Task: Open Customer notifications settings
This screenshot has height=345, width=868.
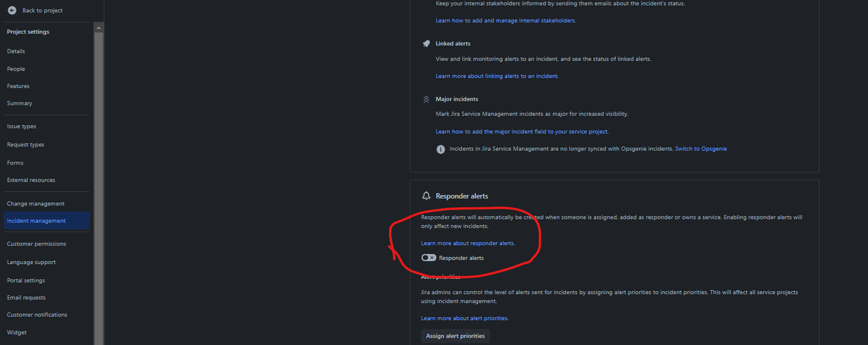Action: [x=37, y=314]
